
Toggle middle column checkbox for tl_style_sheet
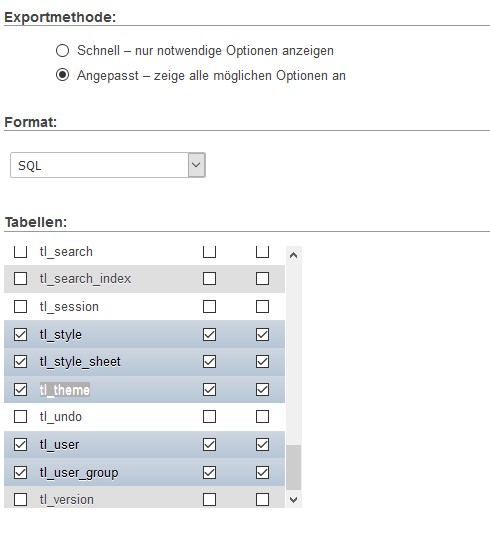(x=210, y=362)
